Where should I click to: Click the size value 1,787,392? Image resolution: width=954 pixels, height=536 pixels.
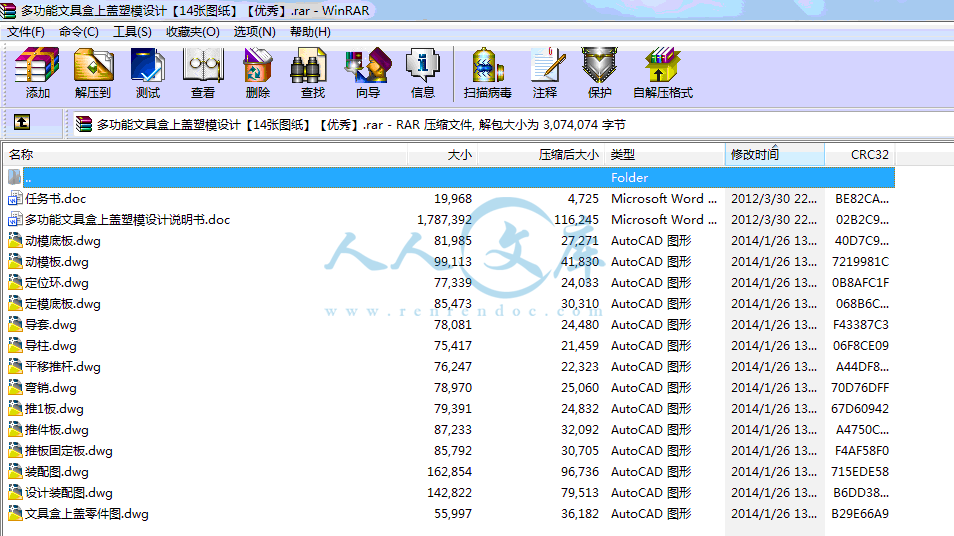(444, 220)
